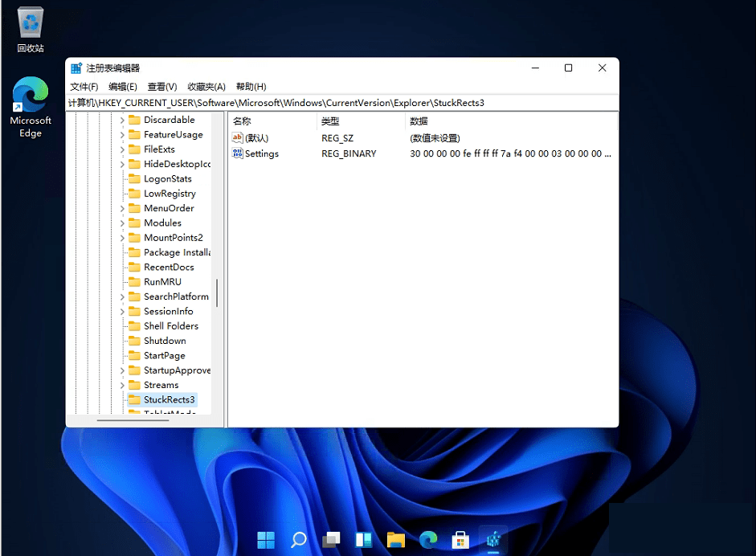Screen dimensions: 756x556
Task: Open Microsoft Store from taskbar
Action: [x=460, y=539]
